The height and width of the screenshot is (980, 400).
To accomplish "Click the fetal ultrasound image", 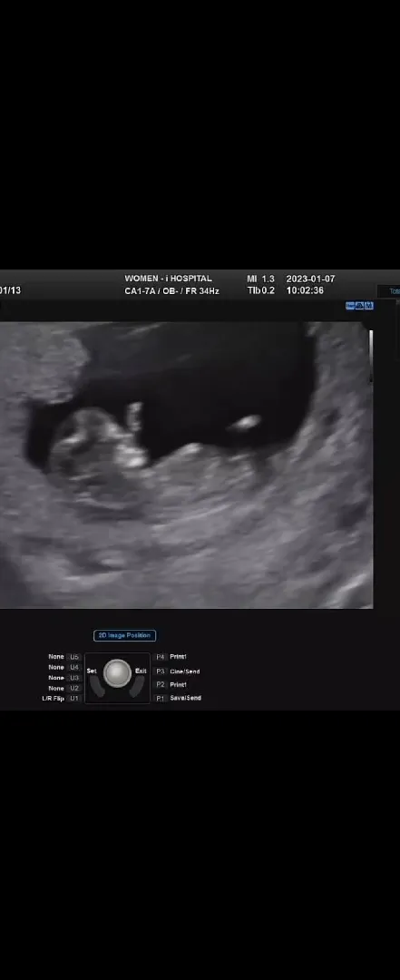I will tap(186, 465).
